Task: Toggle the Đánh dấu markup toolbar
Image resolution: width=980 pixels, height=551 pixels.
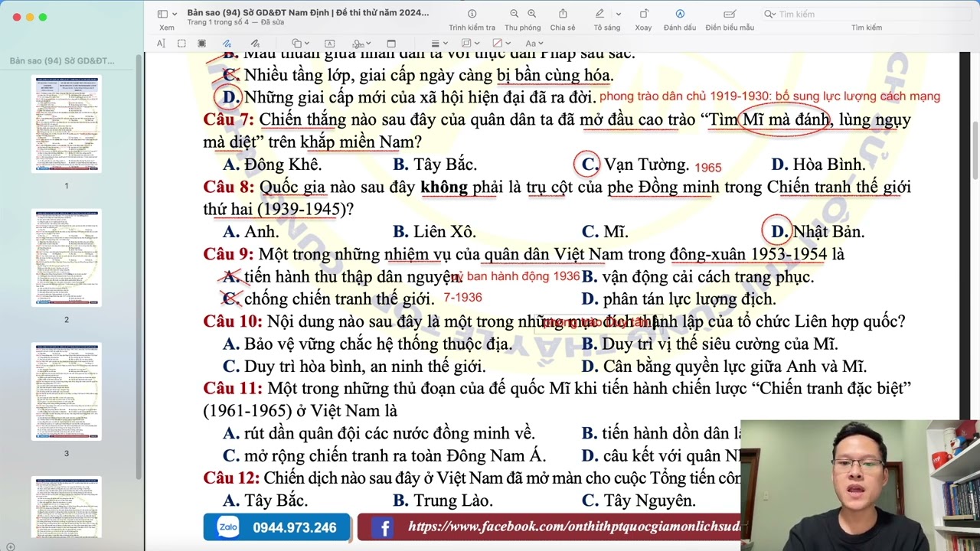Action: click(680, 14)
